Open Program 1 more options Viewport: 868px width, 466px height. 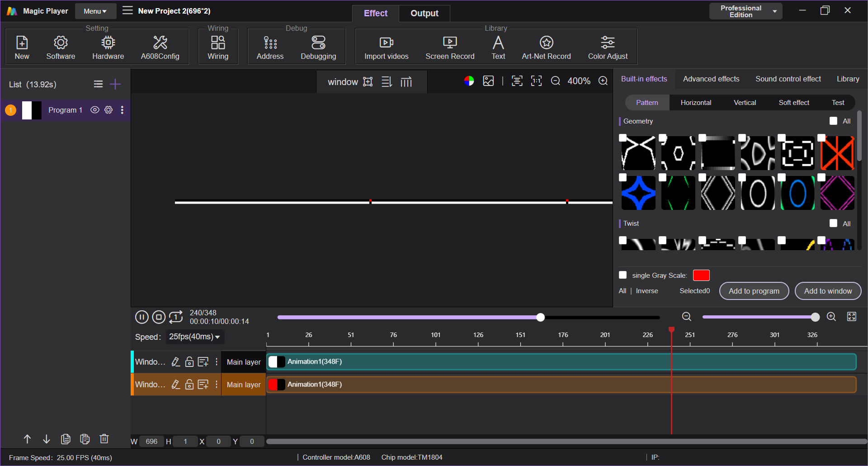[x=122, y=110]
